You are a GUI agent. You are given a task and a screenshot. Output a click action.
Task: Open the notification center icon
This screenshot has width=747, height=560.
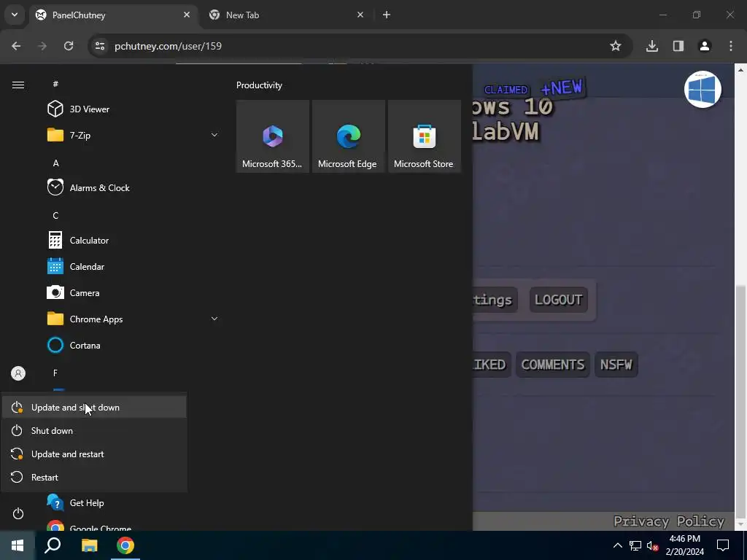pos(723,545)
